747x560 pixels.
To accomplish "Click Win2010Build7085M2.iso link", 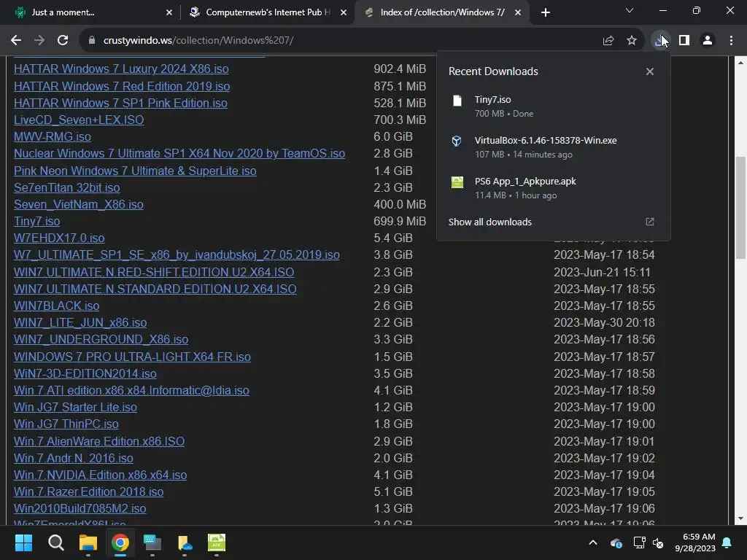I will pos(80,508).
